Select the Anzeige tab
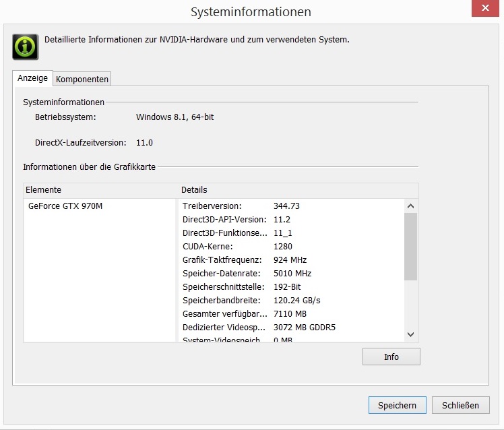 [32, 79]
